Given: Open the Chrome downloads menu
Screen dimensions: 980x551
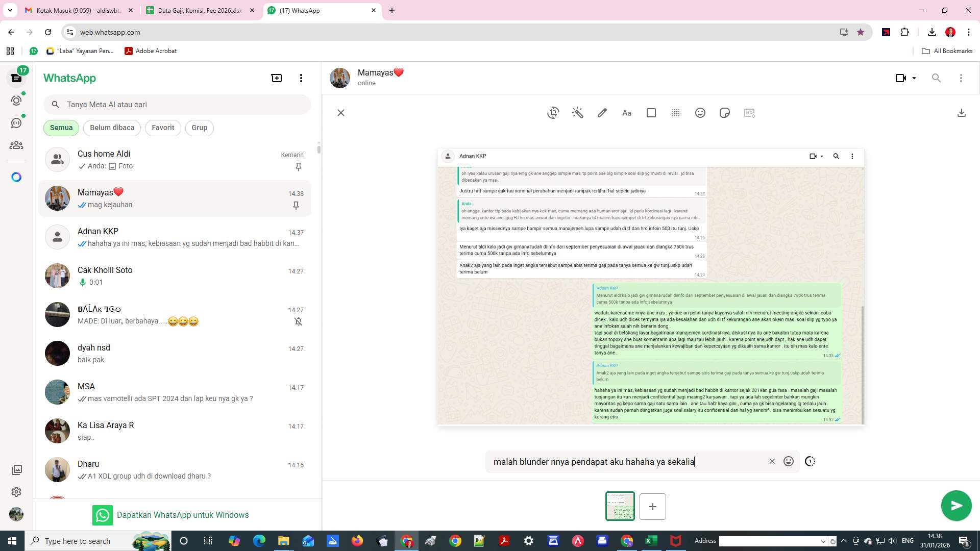Looking at the screenshot, I should coord(932,32).
